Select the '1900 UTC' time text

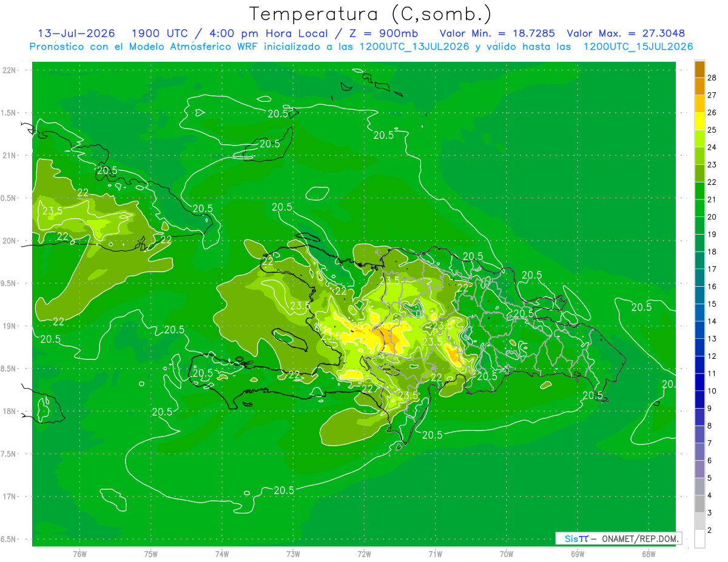[x=160, y=33]
